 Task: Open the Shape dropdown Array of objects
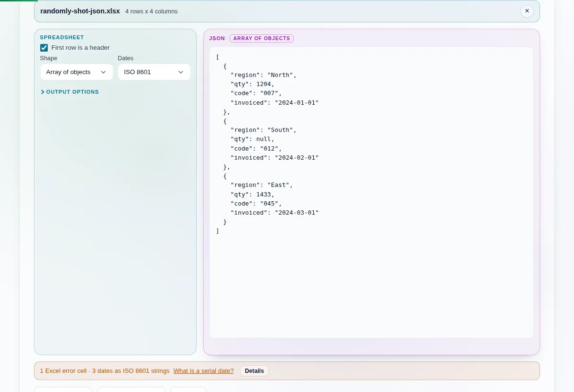77,72
